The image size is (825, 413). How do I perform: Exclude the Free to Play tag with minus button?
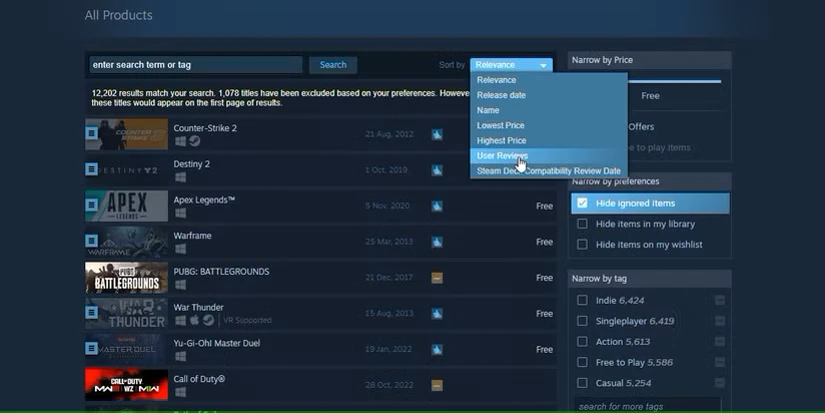pos(720,362)
